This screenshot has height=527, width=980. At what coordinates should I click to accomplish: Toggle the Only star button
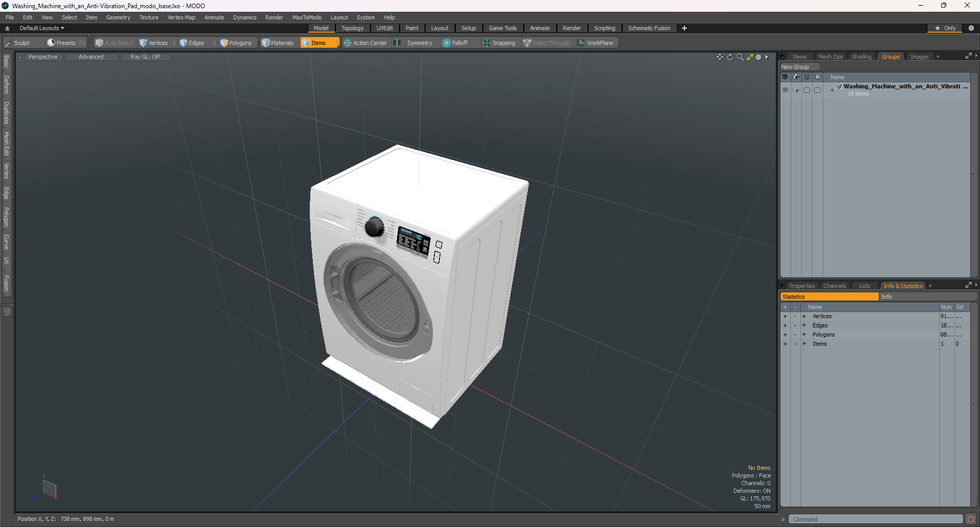pyautogui.click(x=945, y=28)
